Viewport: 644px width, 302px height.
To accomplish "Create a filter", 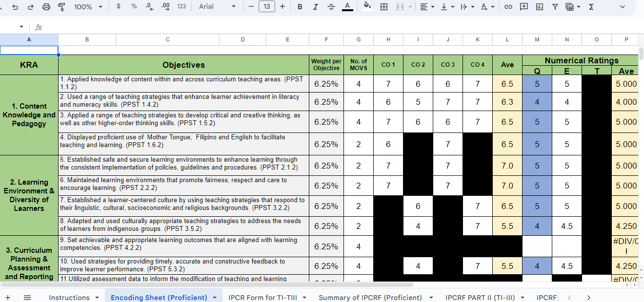I will [x=555, y=7].
